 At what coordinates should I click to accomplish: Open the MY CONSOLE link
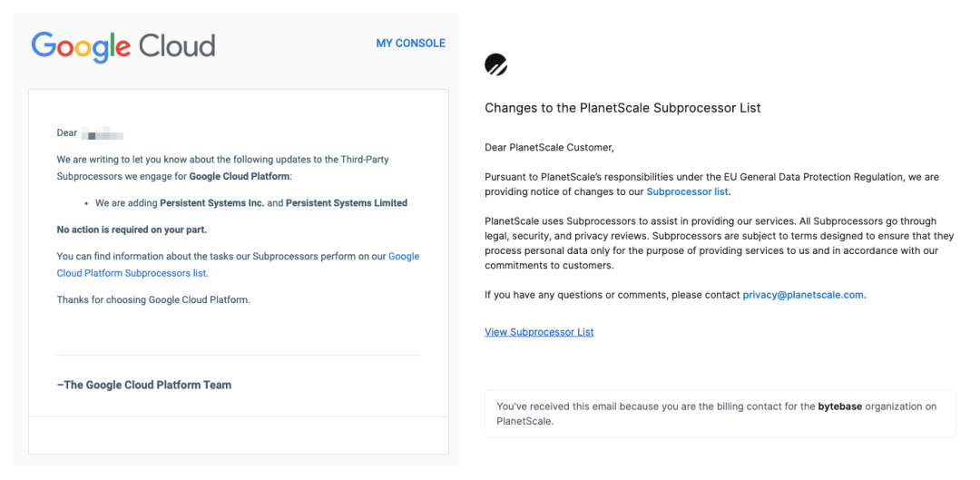(411, 44)
